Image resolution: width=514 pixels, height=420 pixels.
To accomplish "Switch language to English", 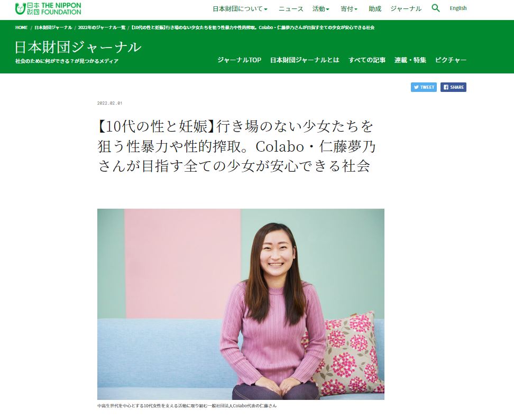I will [458, 8].
